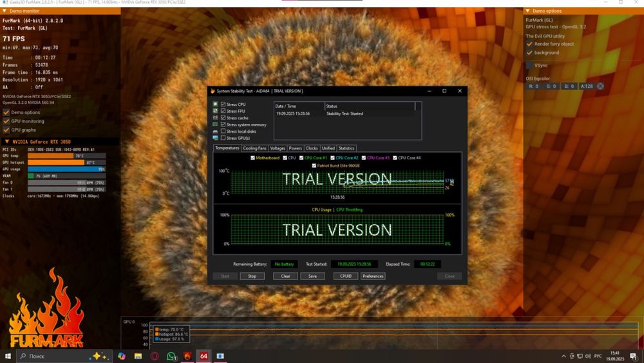Enable Stress GPU(s) checkbox

click(x=223, y=138)
